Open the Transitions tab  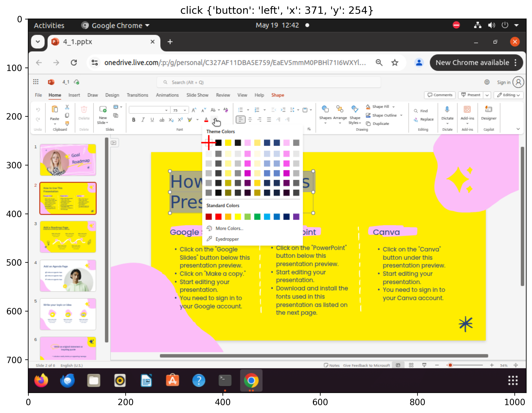[x=137, y=95]
